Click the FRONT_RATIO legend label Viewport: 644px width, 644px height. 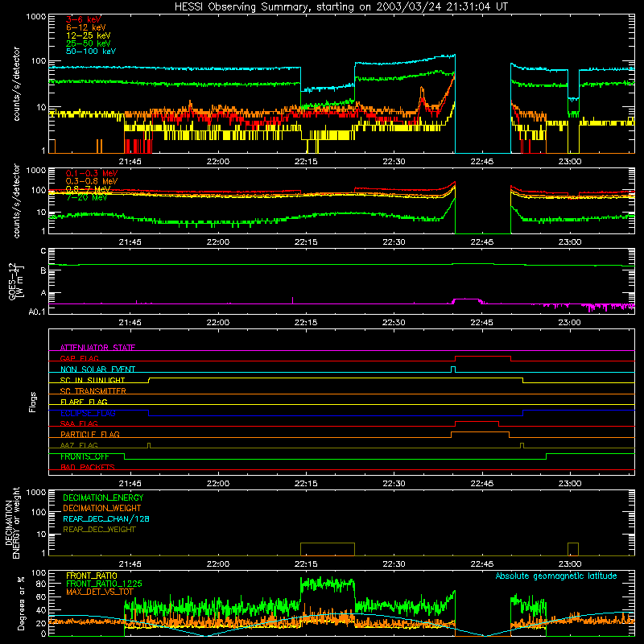tap(92, 576)
